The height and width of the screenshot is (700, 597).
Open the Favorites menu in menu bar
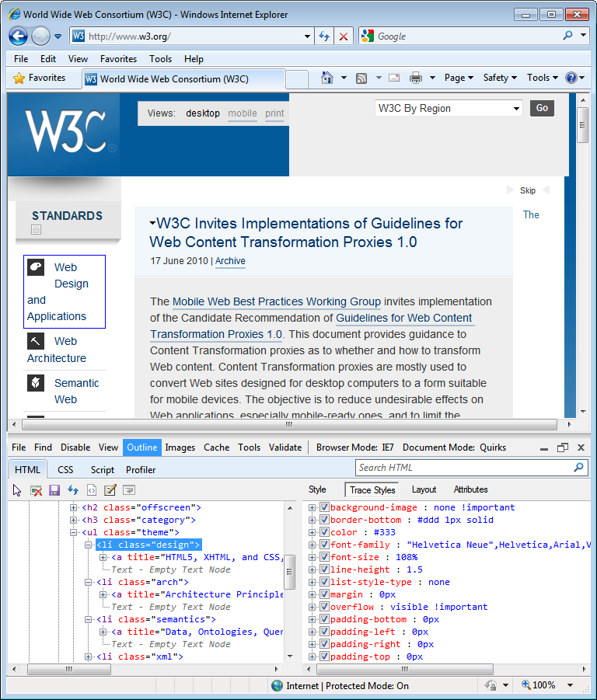coord(118,59)
